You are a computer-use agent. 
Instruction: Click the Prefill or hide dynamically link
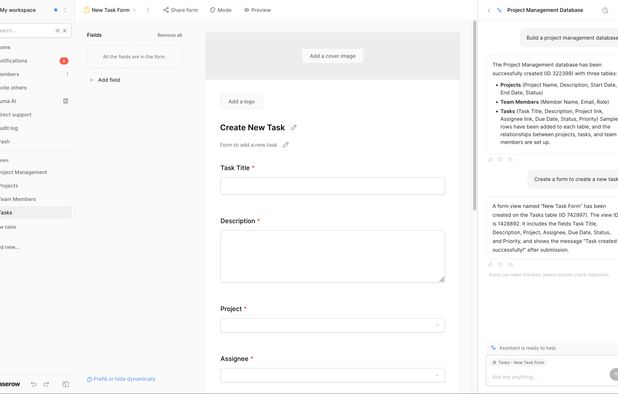click(121, 379)
